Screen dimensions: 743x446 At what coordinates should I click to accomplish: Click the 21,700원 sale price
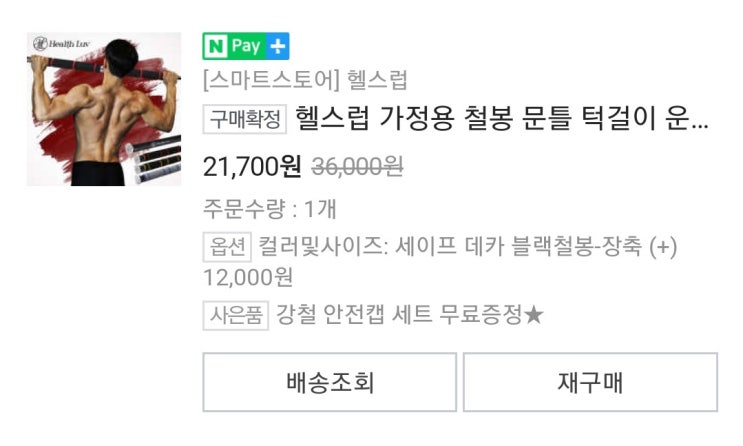pos(252,166)
